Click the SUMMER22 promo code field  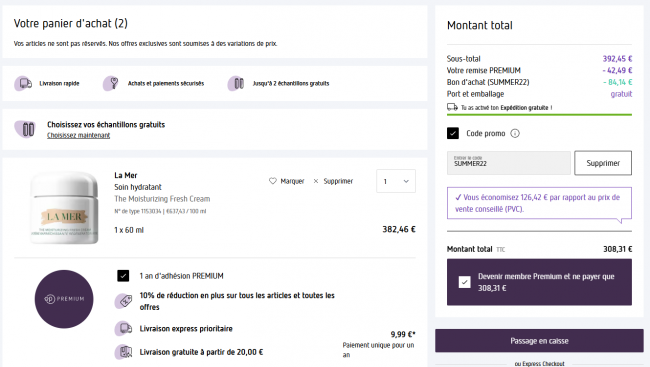(509, 163)
